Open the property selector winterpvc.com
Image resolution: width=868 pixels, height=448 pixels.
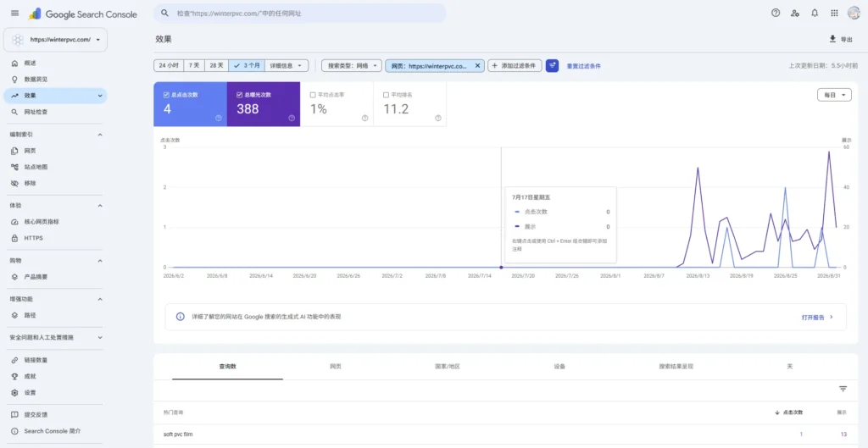(x=55, y=40)
